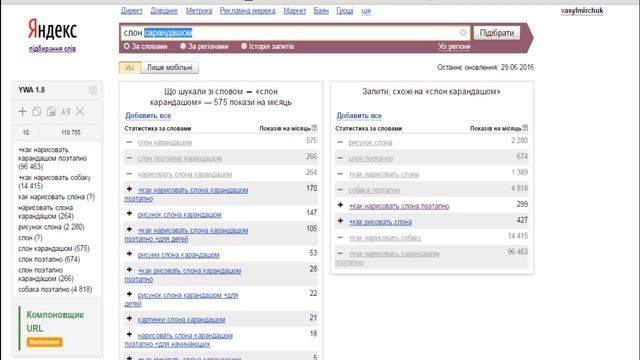
Task: Click the YWA clear list X icon
Action: (80, 111)
